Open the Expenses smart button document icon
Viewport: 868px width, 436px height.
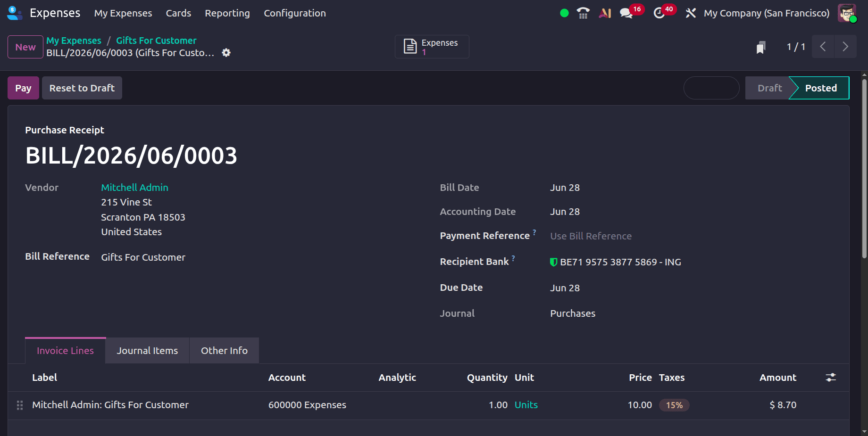[410, 46]
